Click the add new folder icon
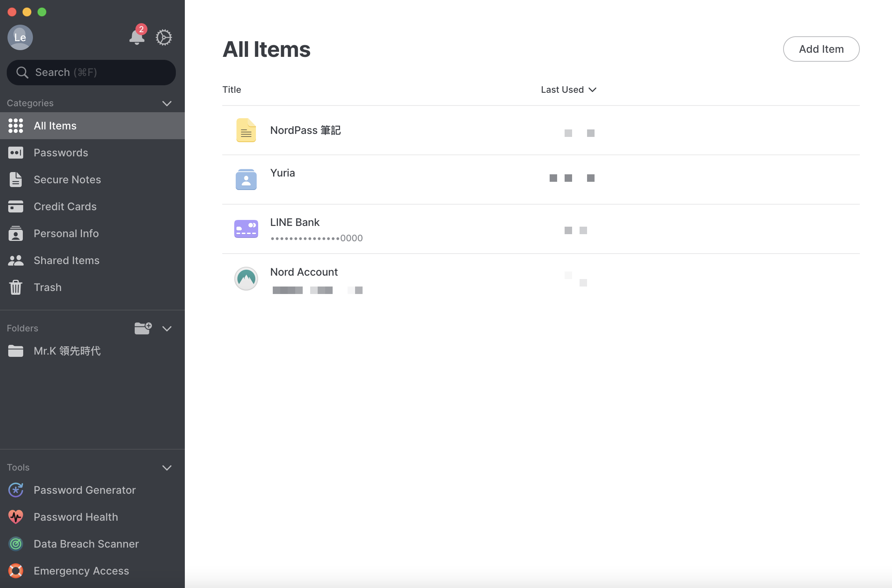Viewport: 892px width, 588px height. pyautogui.click(x=143, y=328)
